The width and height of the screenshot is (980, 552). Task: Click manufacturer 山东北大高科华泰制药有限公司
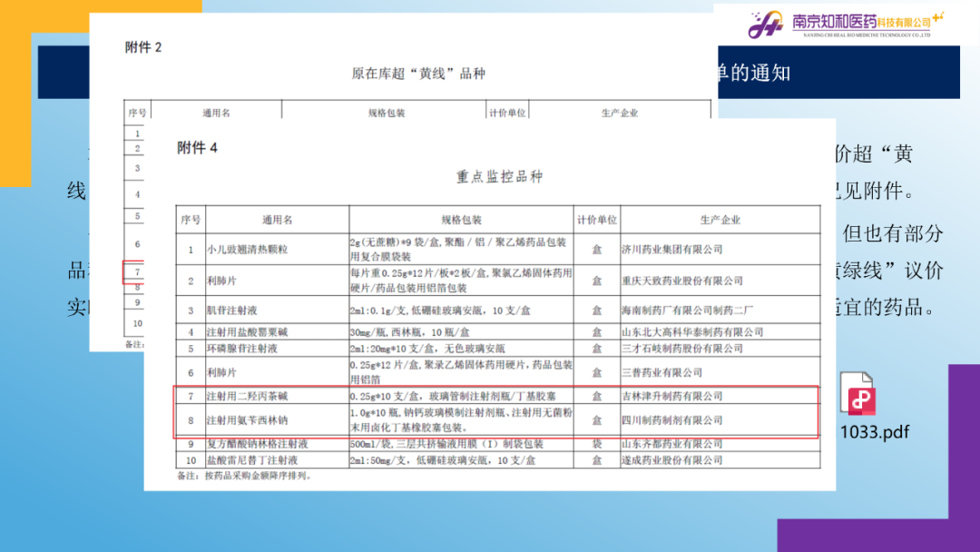click(692, 332)
